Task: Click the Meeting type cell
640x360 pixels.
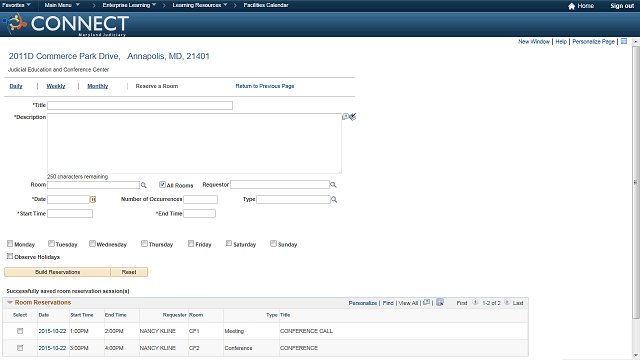Action: point(234,331)
